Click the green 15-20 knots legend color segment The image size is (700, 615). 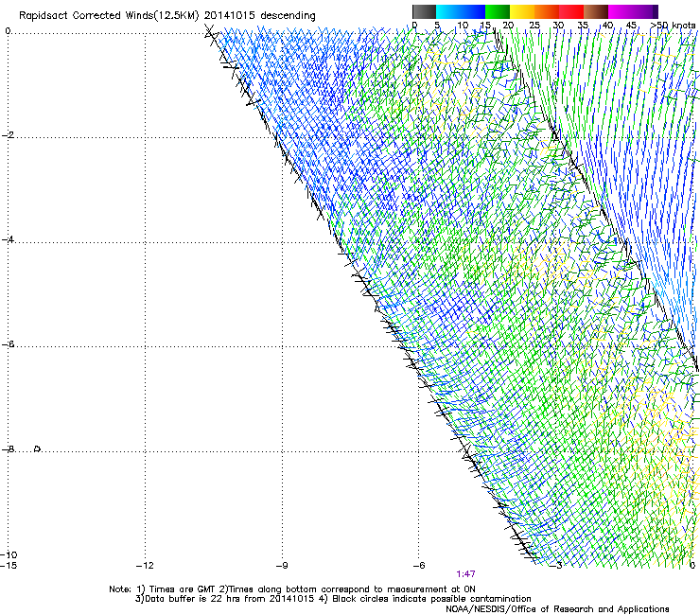(x=498, y=11)
